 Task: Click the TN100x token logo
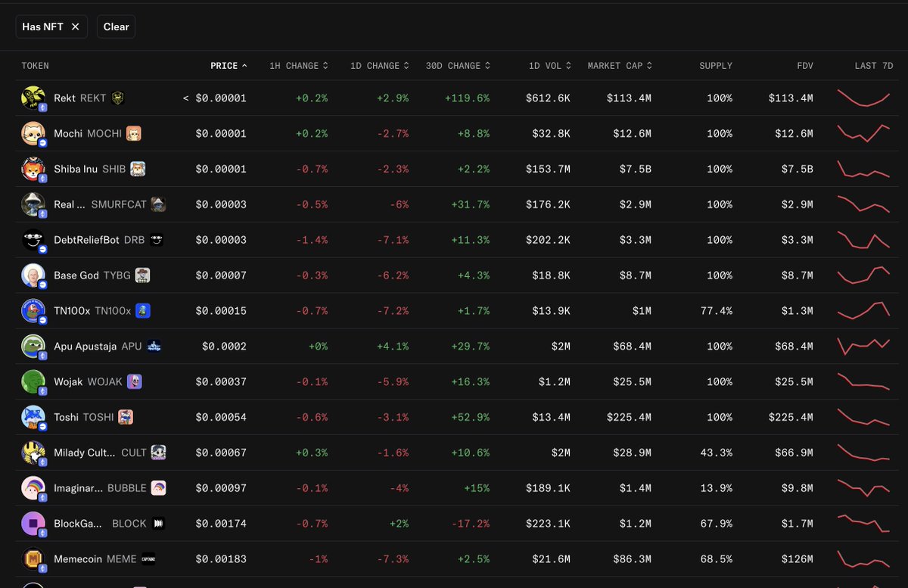point(33,311)
